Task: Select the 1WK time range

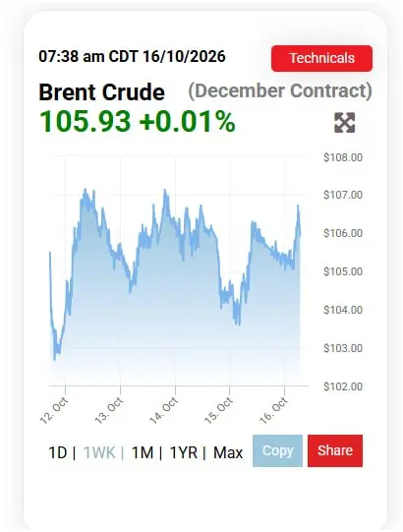Action: (99, 452)
